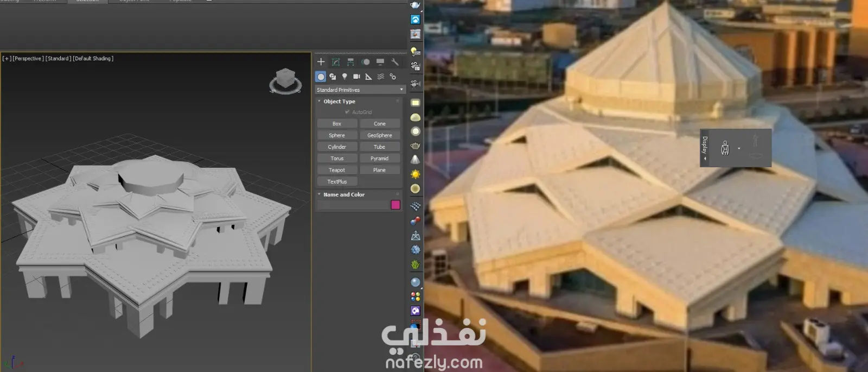Create a Sphere primitive

coord(337,135)
